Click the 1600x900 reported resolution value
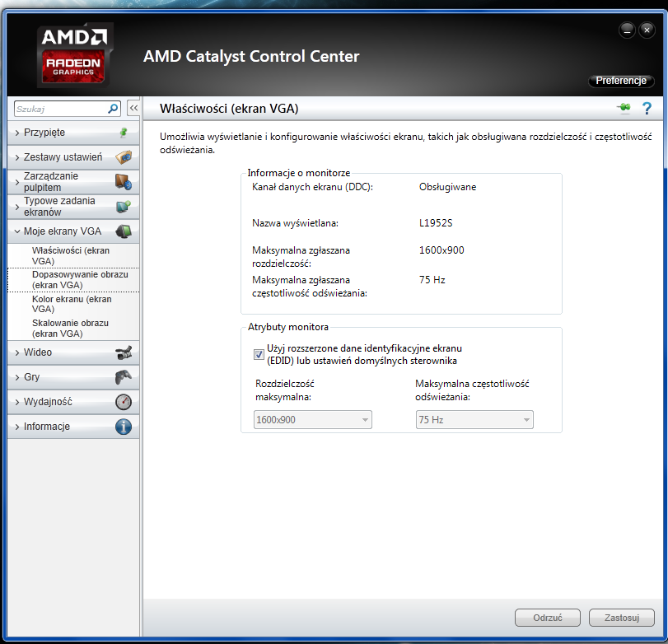 [441, 250]
